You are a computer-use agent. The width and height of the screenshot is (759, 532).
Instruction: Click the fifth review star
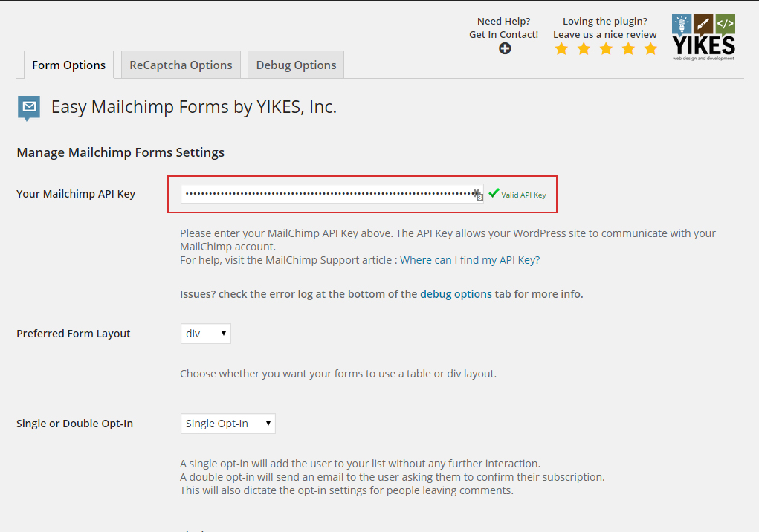[650, 48]
